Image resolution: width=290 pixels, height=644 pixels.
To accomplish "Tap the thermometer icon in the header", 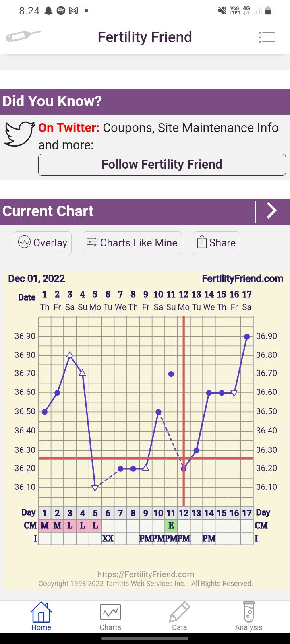I will point(23,37).
